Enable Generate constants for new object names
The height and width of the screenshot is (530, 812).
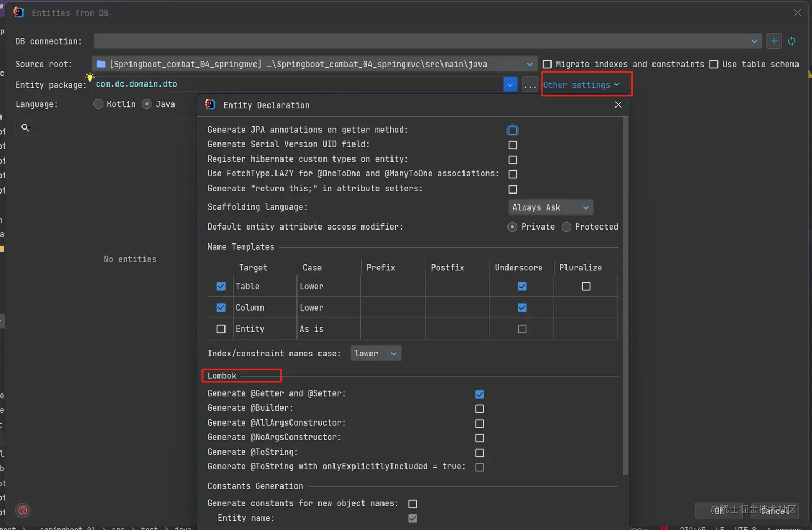point(412,504)
